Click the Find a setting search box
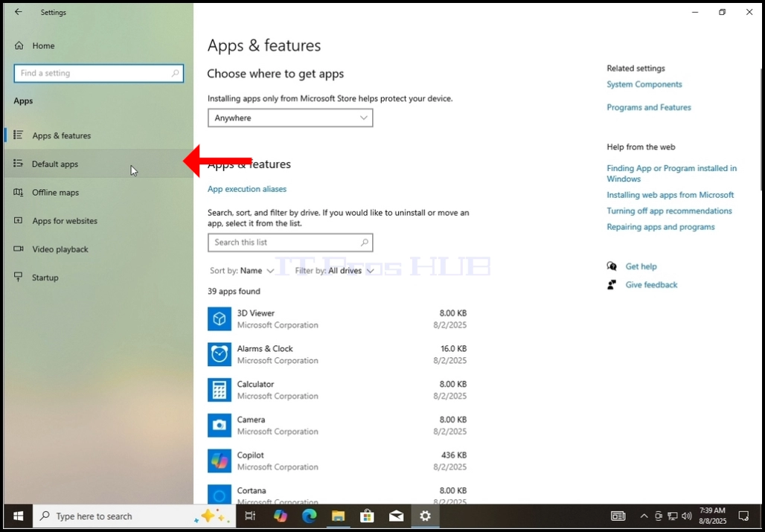Screen dimensions: 765x532 pyautogui.click(x=98, y=73)
